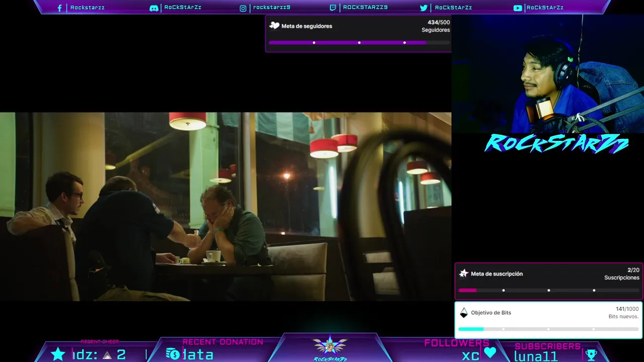Click the latest follower name xc
The image size is (644, 362).
point(471,356)
